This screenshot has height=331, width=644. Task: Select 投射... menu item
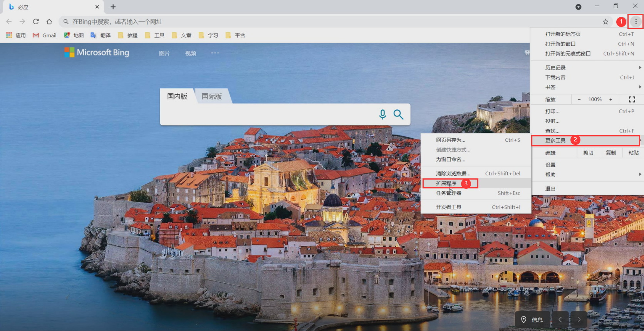point(586,121)
